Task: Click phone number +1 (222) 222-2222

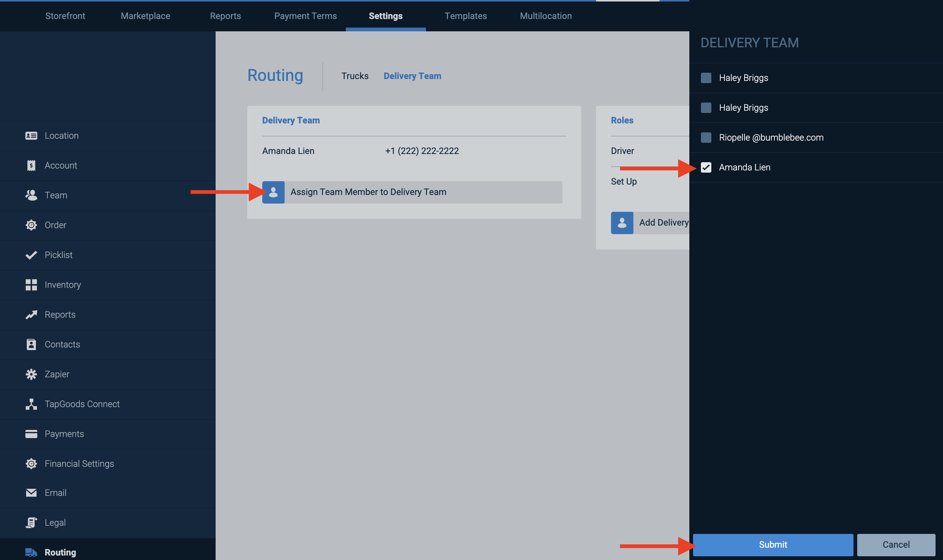Action: [x=422, y=151]
